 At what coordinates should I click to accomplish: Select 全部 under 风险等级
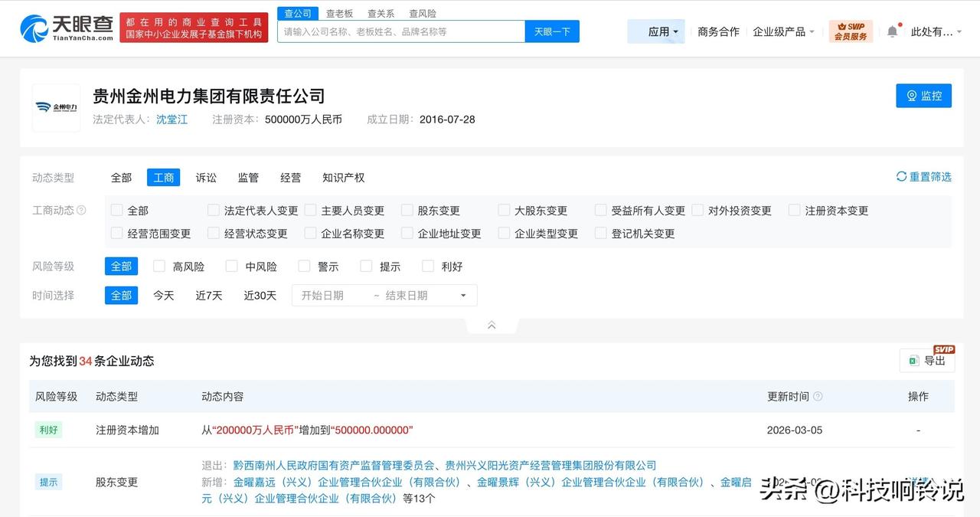(121, 267)
